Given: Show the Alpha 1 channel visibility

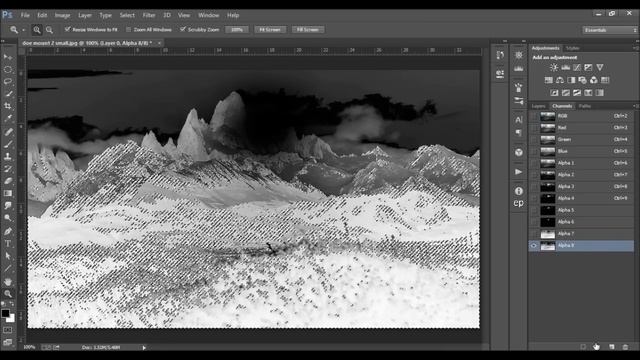Looking at the screenshot, I should 534,163.
